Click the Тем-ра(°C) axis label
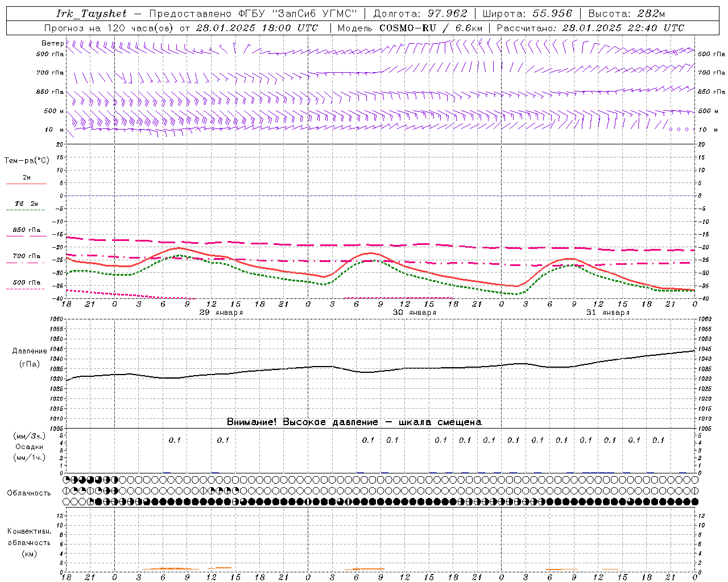The image size is (728, 582). coord(27,160)
